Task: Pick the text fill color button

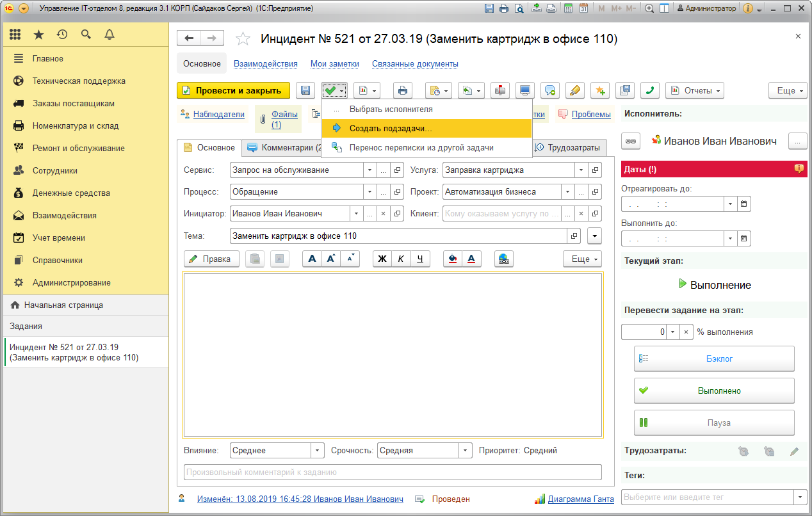Action: (453, 259)
